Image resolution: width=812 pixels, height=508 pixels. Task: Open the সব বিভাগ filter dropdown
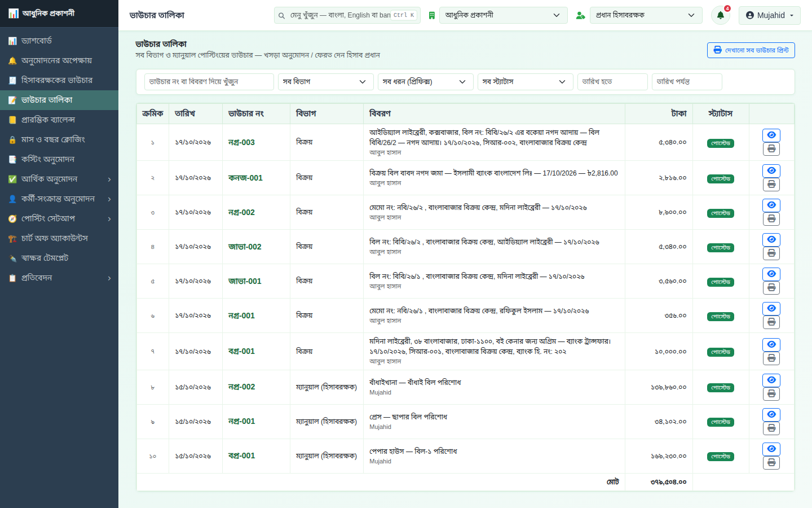(x=325, y=82)
